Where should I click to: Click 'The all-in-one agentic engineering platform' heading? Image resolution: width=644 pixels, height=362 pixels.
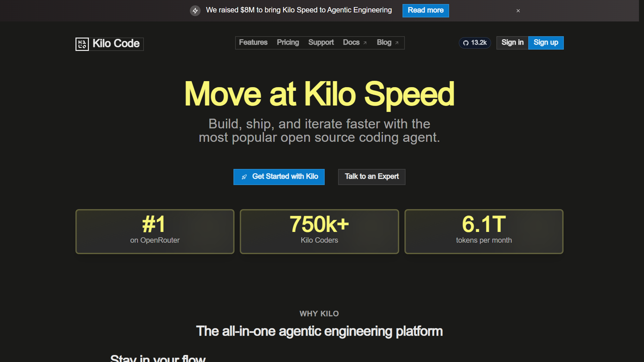point(319,331)
